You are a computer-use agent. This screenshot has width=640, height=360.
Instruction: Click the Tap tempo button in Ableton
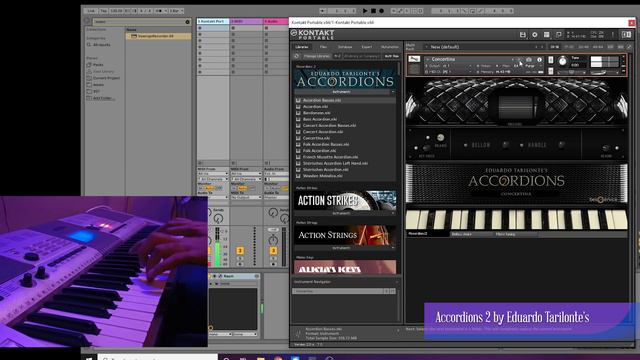(104, 11)
